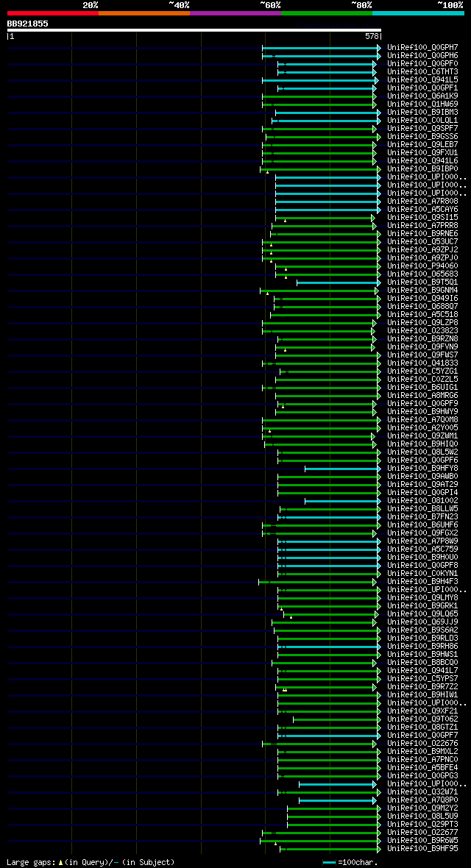471x868 pixels.
Task: Click the green alignment bar for Q9SPF7
Action: 318,129
